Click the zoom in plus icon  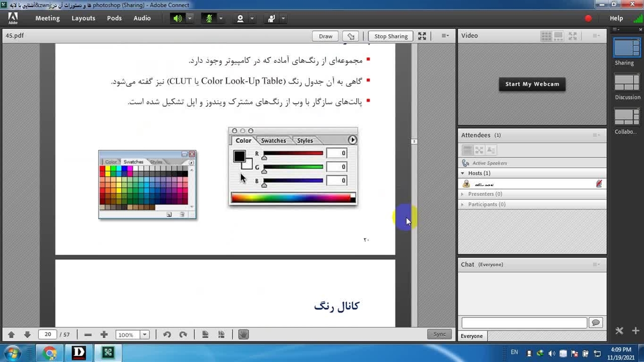pos(104,334)
